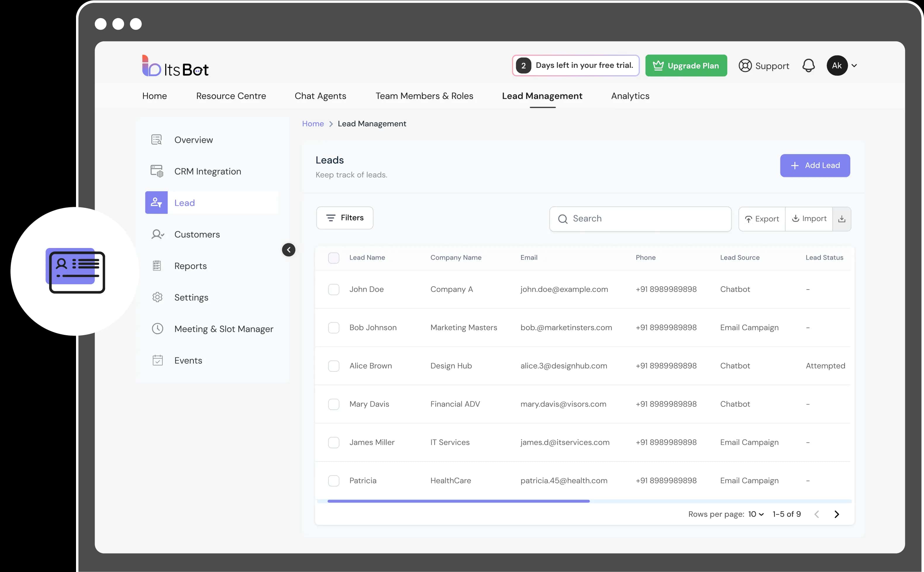Open the Chat Agents tab
924x572 pixels.
click(320, 96)
